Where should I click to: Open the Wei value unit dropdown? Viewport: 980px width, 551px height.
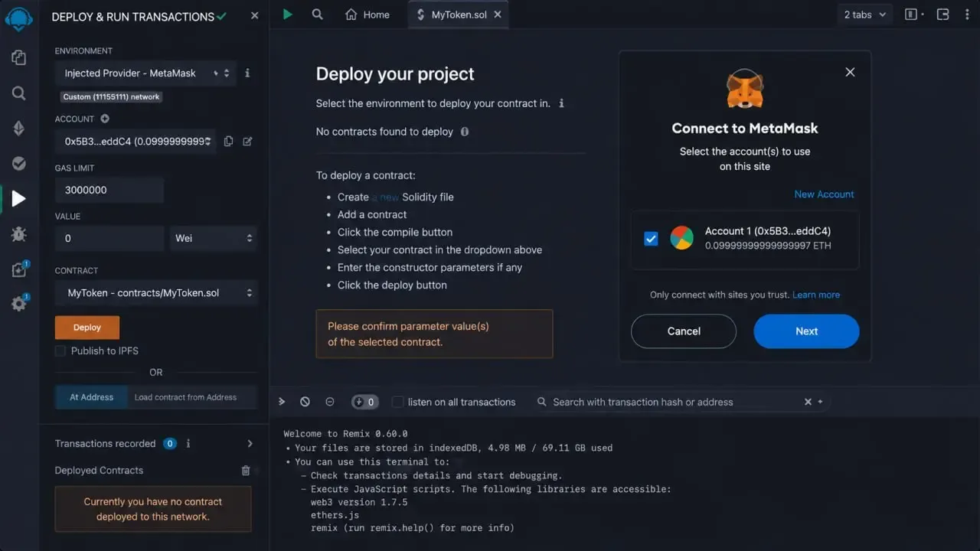click(x=213, y=238)
